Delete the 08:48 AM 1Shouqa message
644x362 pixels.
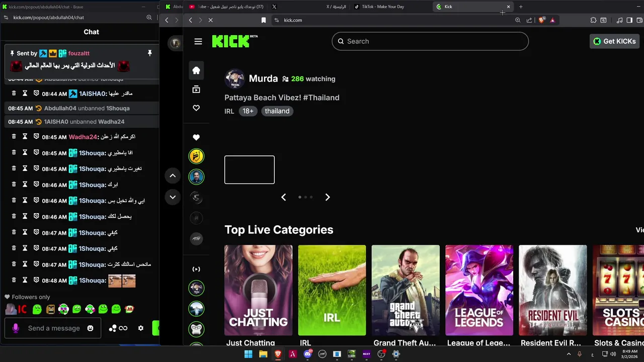[x=14, y=281]
